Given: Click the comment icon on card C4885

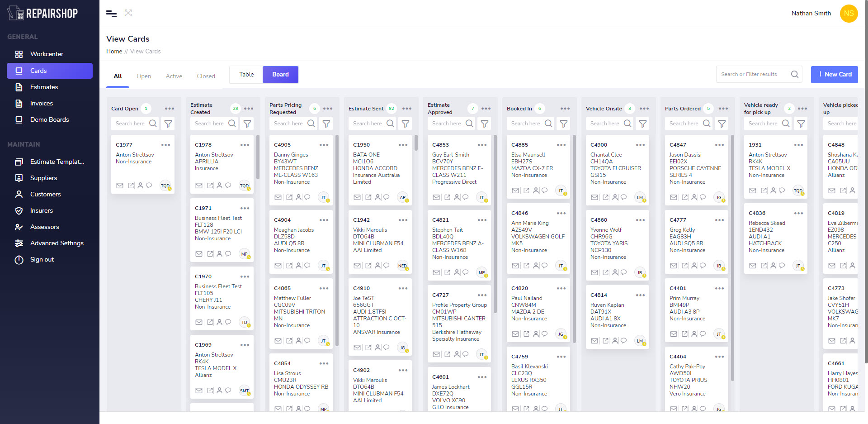Looking at the screenshot, I should tap(545, 191).
